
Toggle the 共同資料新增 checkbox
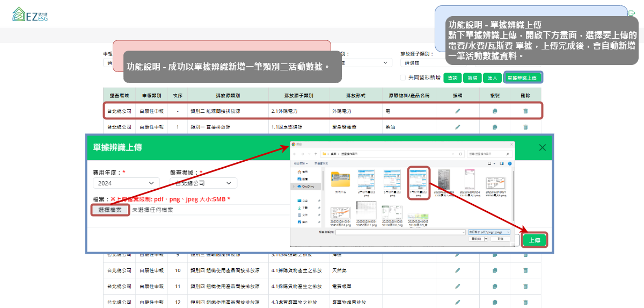click(404, 77)
